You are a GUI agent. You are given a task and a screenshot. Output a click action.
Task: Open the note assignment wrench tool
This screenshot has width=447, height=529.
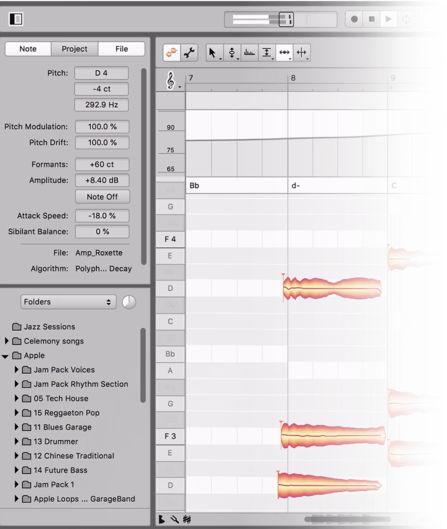tap(189, 53)
